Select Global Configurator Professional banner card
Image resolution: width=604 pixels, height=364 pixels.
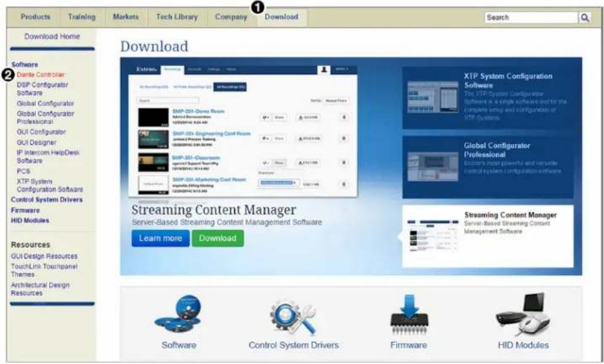pyautogui.click(x=487, y=167)
